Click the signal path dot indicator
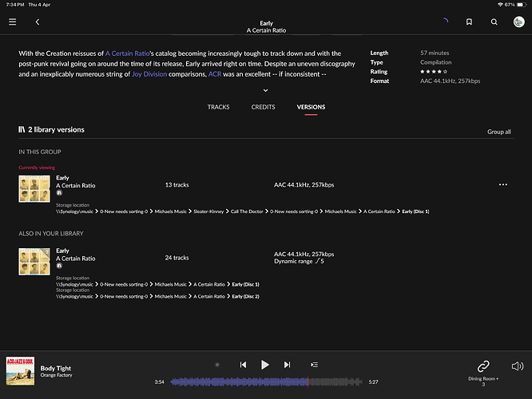This screenshot has width=532, height=399. pyautogui.click(x=217, y=365)
